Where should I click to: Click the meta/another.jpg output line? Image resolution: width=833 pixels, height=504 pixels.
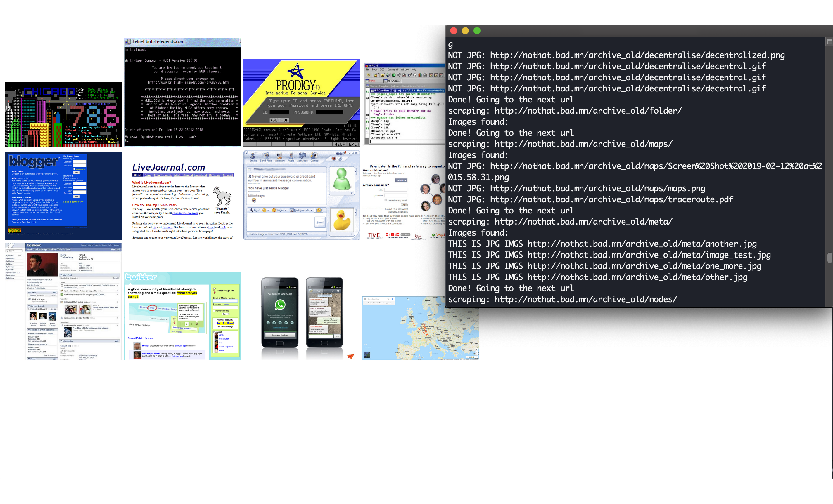(602, 244)
